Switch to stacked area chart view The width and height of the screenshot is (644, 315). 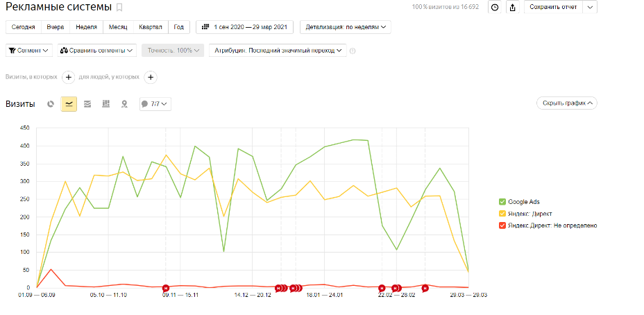pyautogui.click(x=87, y=104)
